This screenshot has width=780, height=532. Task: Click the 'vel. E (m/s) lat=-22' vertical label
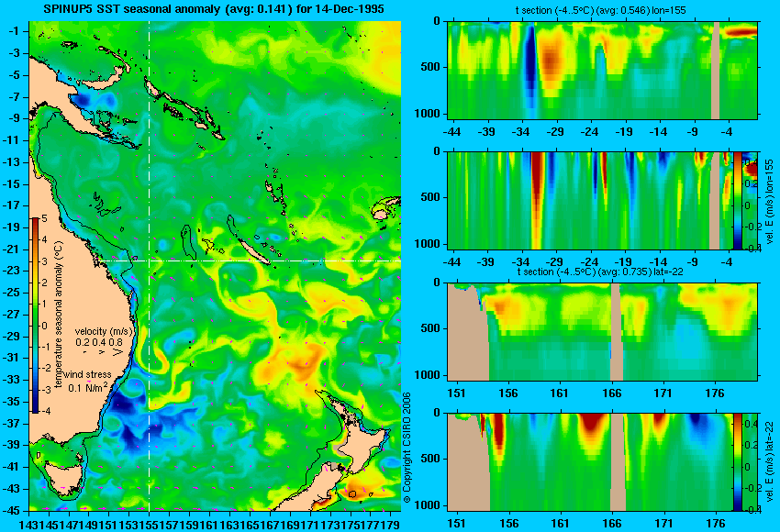[770, 462]
